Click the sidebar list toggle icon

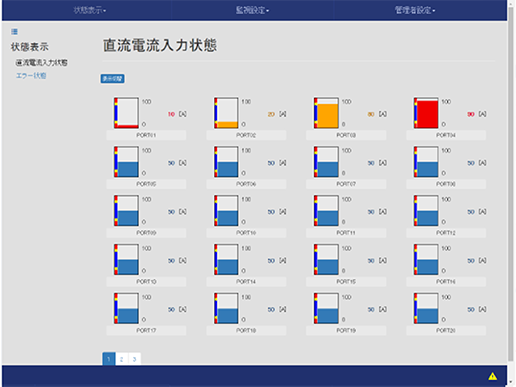pos(14,32)
